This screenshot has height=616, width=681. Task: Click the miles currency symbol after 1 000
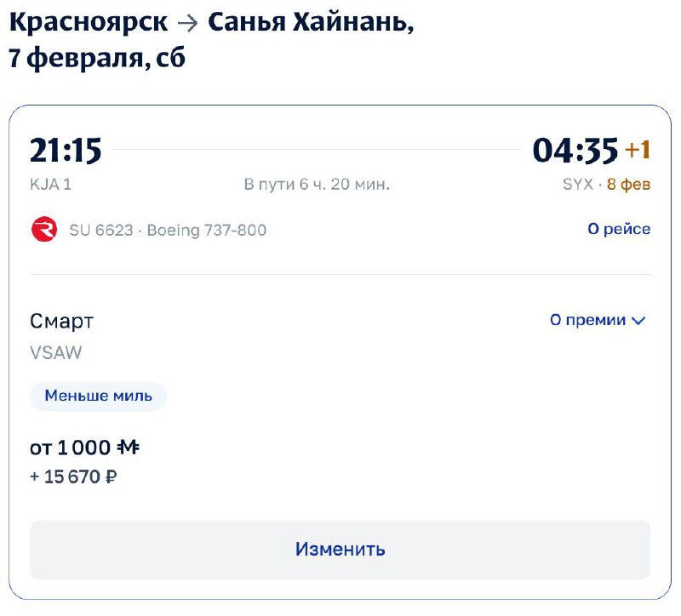point(128,448)
